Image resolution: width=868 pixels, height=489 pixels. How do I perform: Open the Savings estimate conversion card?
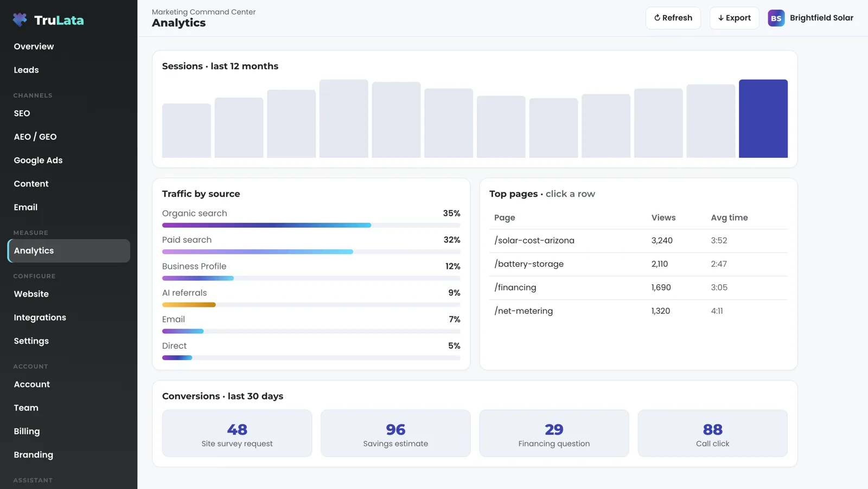pyautogui.click(x=395, y=433)
